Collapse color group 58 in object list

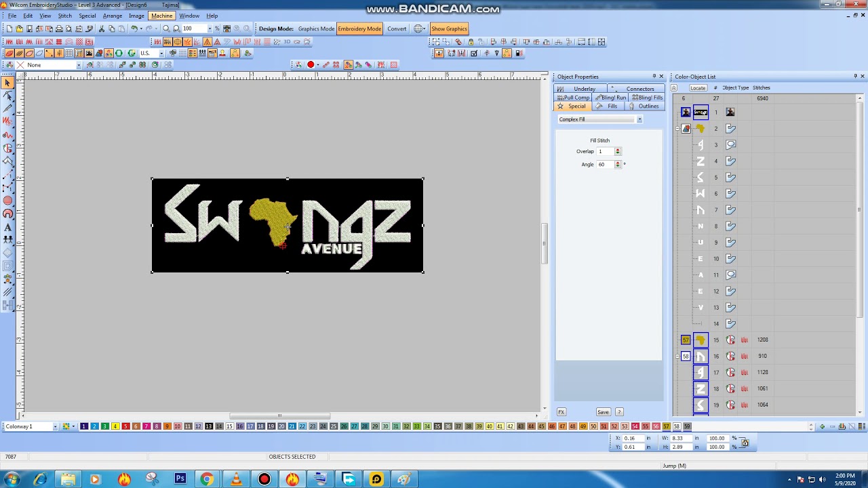(677, 356)
